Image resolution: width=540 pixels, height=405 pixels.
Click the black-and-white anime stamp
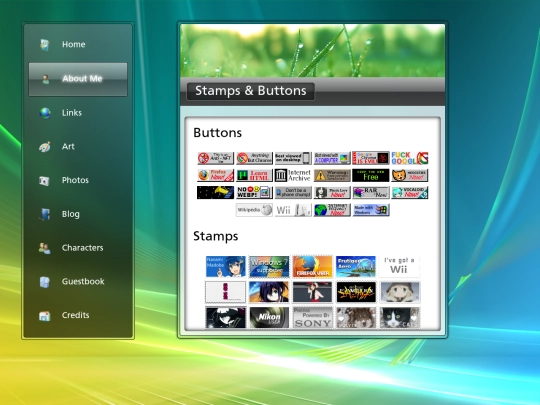(226, 318)
